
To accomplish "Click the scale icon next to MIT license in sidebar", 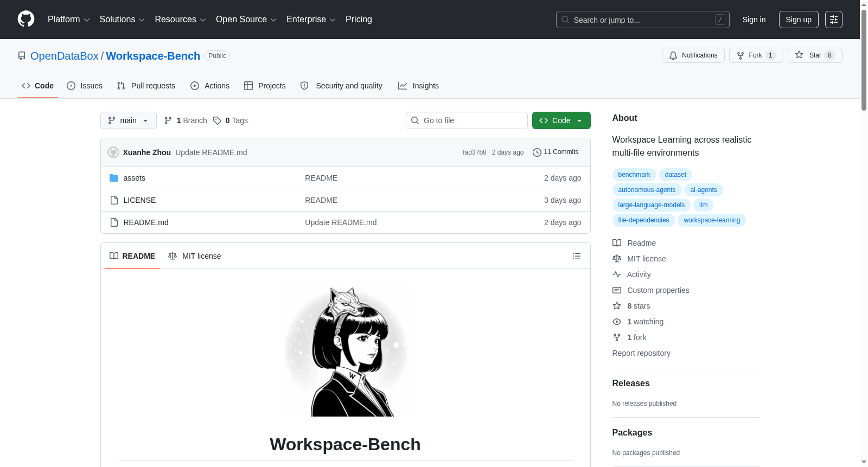I will tap(617, 259).
